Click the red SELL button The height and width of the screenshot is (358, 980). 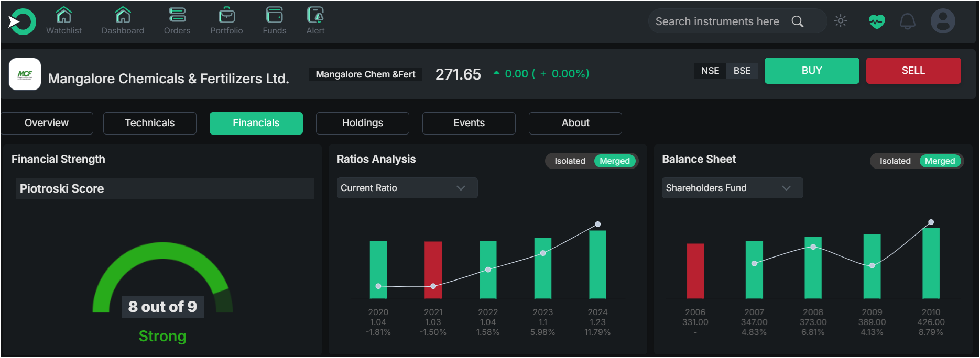pos(913,71)
